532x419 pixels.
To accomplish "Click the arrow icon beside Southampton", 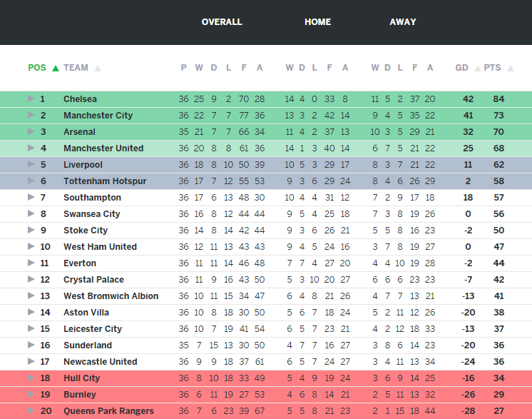I will pos(31,198).
